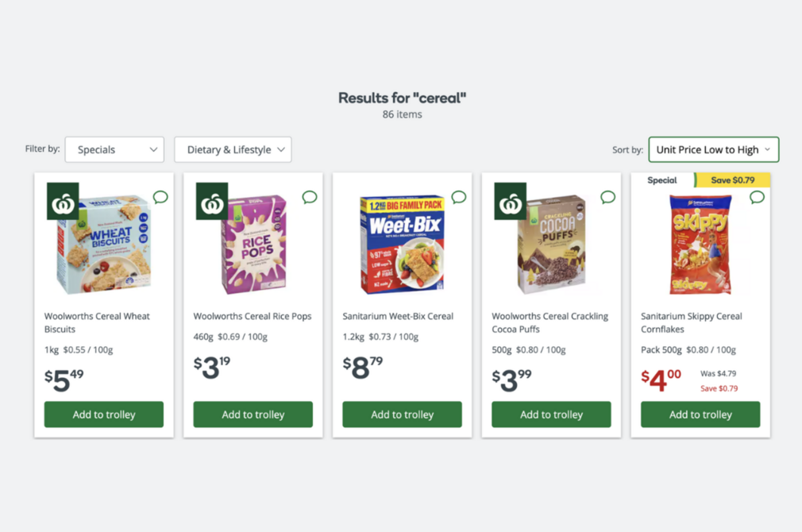This screenshot has width=802, height=532.
Task: Click the Weet-Bix box thumbnail
Action: (402, 242)
